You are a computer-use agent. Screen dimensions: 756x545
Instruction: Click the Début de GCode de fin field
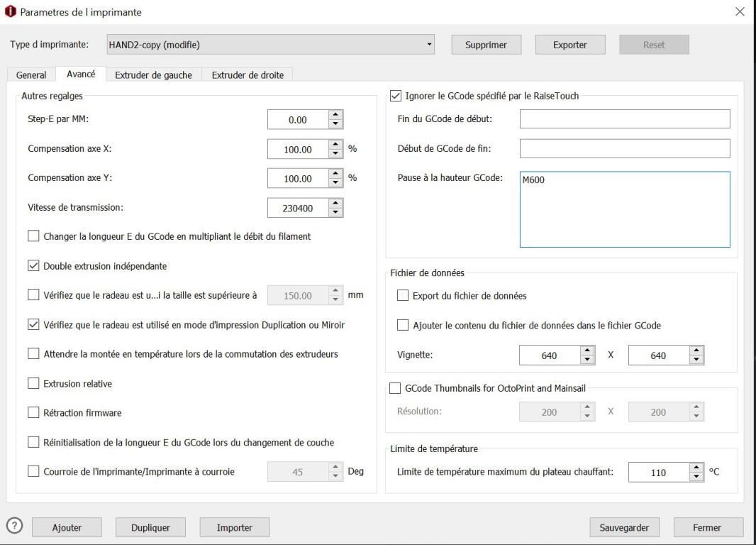(625, 148)
